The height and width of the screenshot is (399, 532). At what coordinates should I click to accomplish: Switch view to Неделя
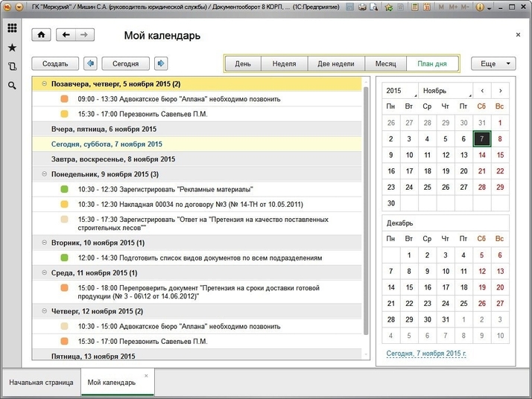pos(284,64)
